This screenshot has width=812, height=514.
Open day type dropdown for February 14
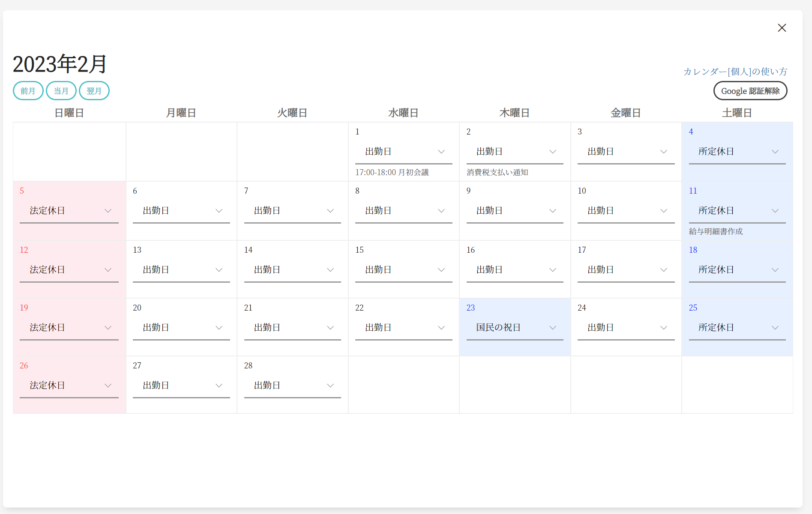292,270
